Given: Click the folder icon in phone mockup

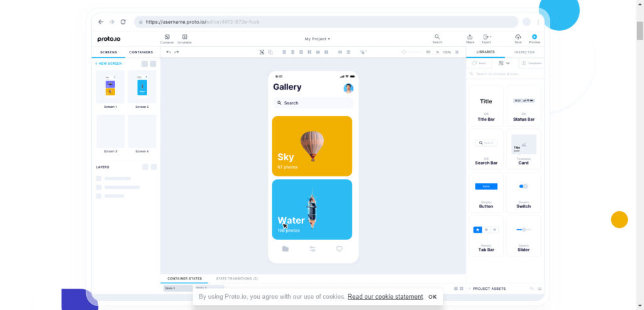Looking at the screenshot, I should click(286, 249).
